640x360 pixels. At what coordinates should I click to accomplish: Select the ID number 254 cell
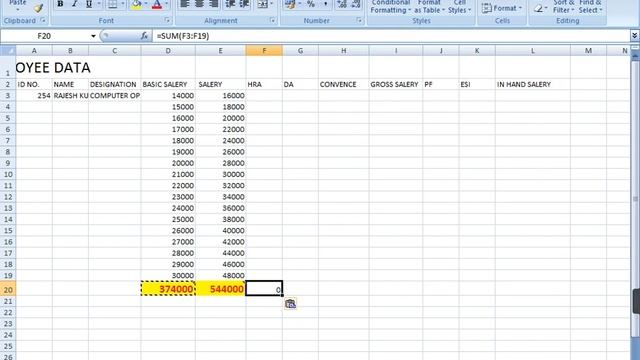(x=34, y=96)
